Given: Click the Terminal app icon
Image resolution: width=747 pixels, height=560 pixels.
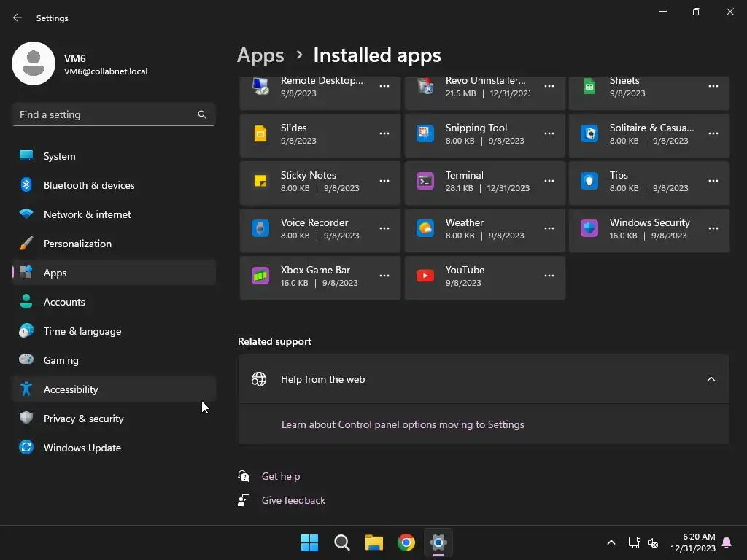Looking at the screenshot, I should pos(425,182).
